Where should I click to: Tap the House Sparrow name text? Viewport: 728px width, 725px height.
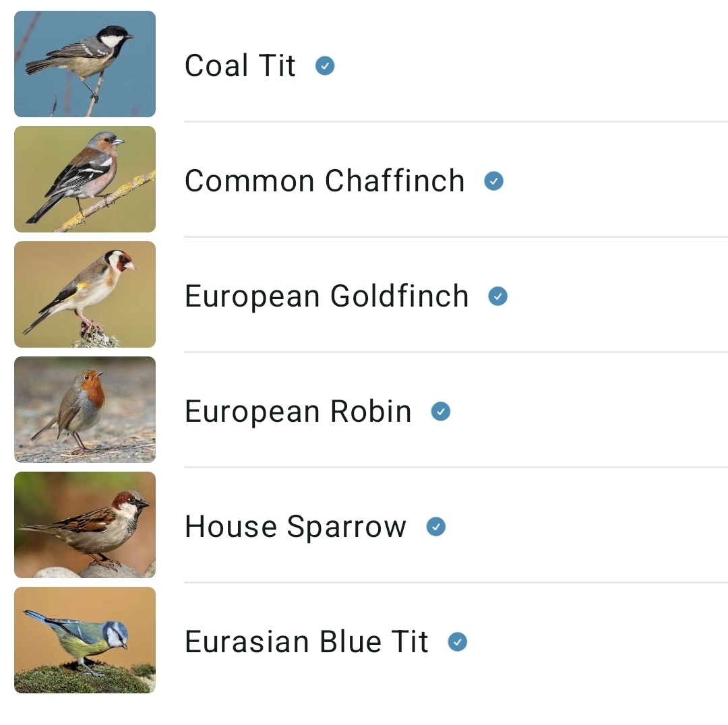[295, 527]
